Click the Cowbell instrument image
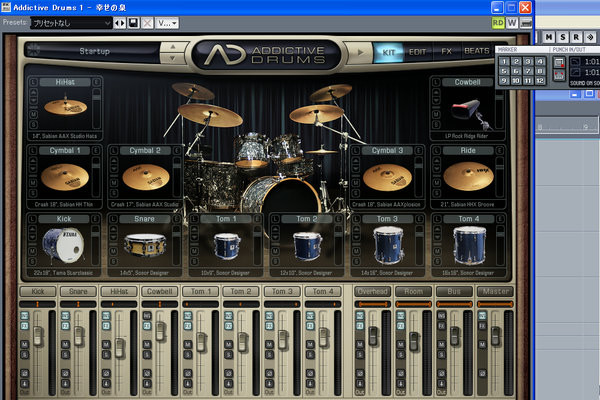Image resolution: width=600 pixels, height=400 pixels. (470, 112)
